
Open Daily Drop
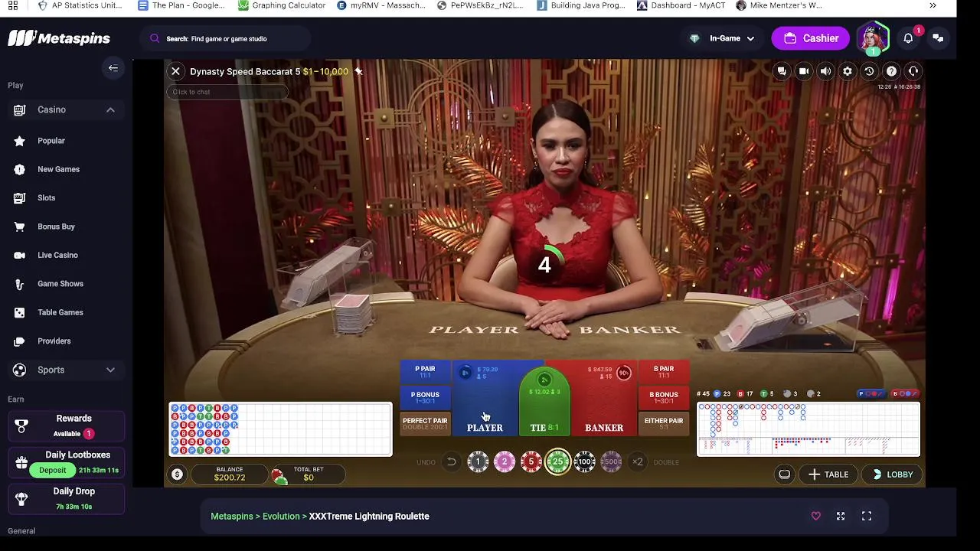pyautogui.click(x=67, y=498)
